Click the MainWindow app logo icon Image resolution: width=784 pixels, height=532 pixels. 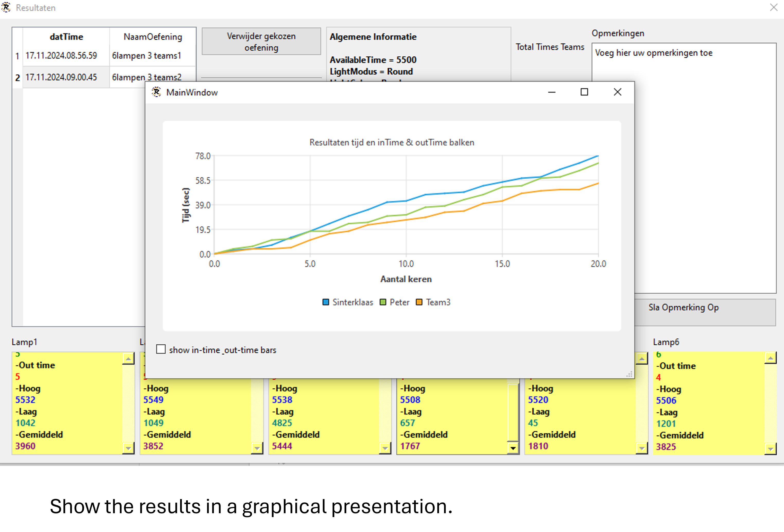click(156, 92)
